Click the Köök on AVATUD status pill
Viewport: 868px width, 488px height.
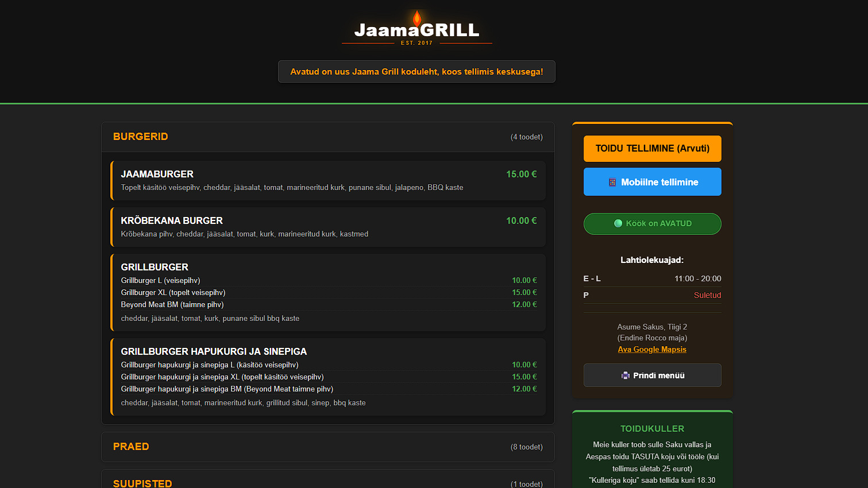click(652, 224)
